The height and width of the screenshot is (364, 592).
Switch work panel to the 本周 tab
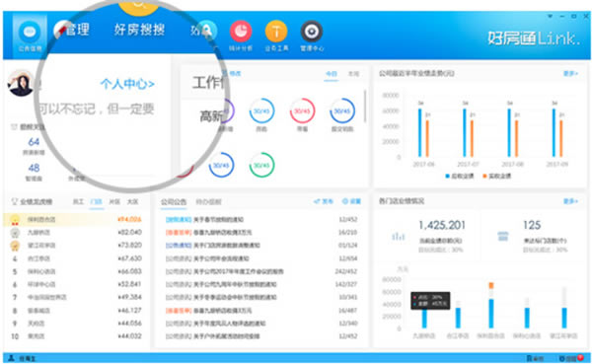pos(353,74)
